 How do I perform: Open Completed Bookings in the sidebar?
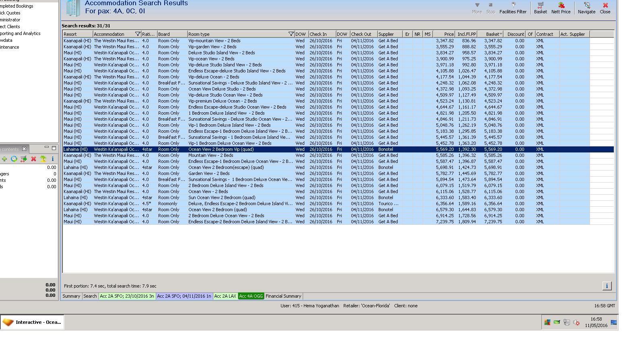(17, 6)
